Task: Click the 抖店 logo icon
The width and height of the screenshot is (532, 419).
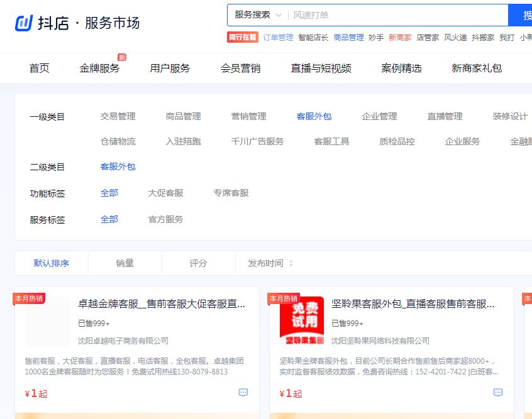Action: 24,23
